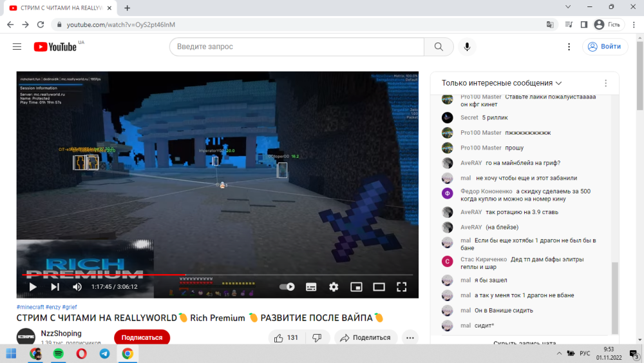
Task: Open the tab search dropdown arrow
Action: pyautogui.click(x=568, y=6)
